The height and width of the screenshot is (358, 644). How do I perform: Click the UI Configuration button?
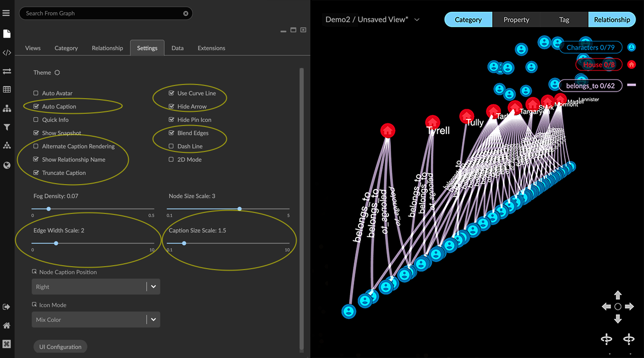60,347
